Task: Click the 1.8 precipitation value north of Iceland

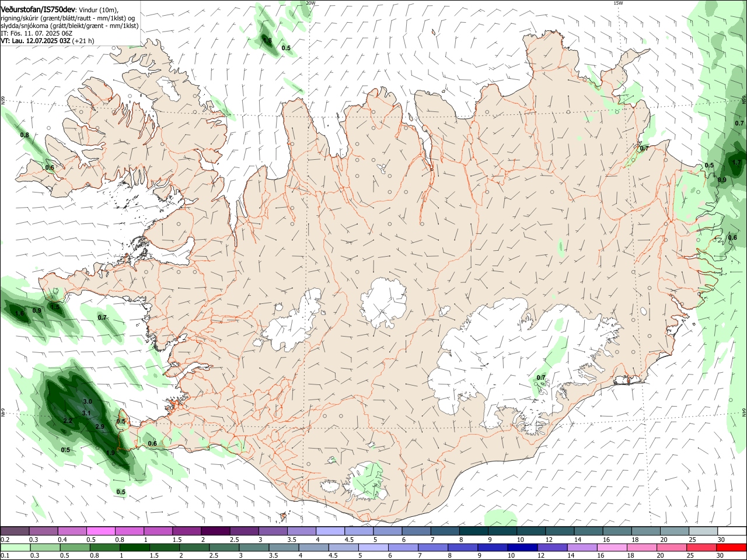Action: click(x=267, y=41)
